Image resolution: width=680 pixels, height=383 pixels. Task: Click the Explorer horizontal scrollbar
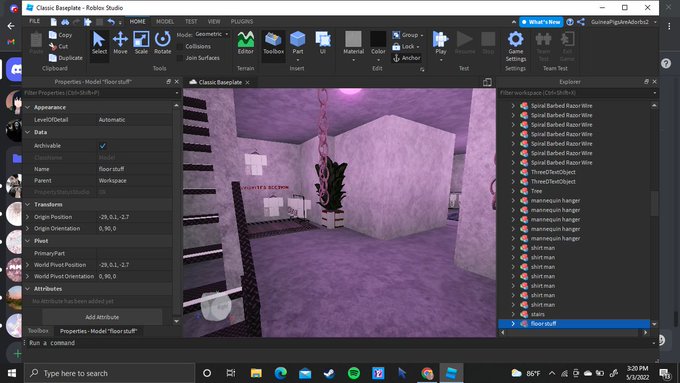(573, 332)
